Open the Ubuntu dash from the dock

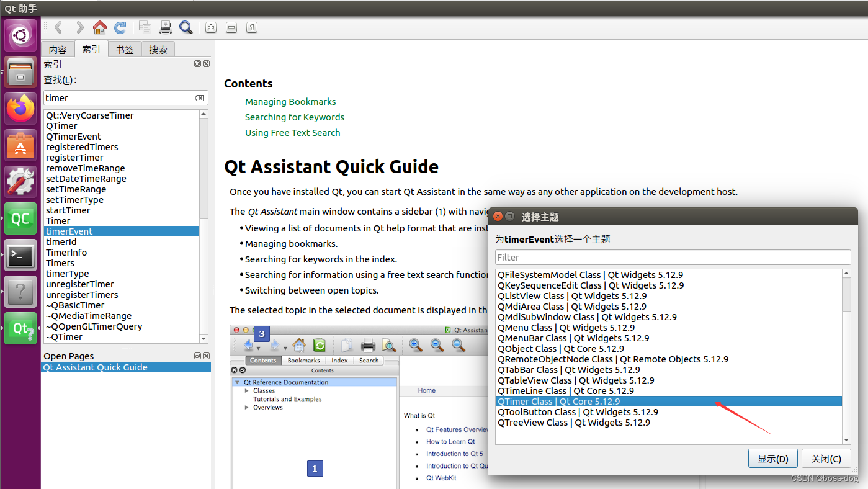[20, 35]
